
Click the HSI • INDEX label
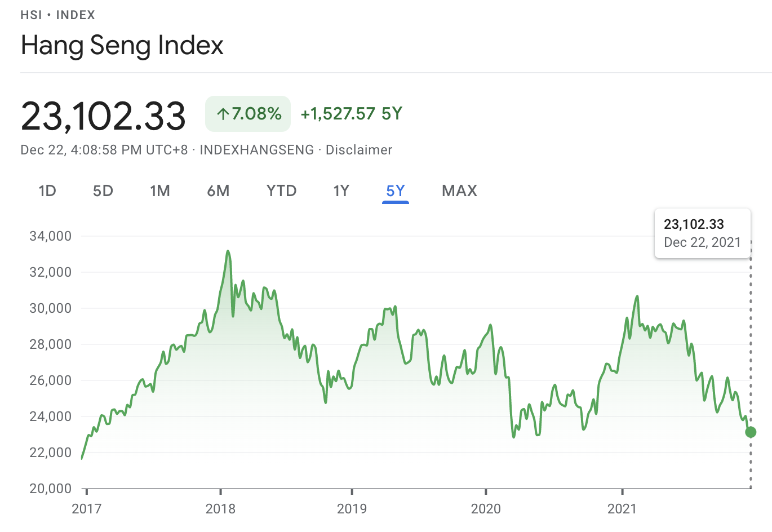click(58, 15)
